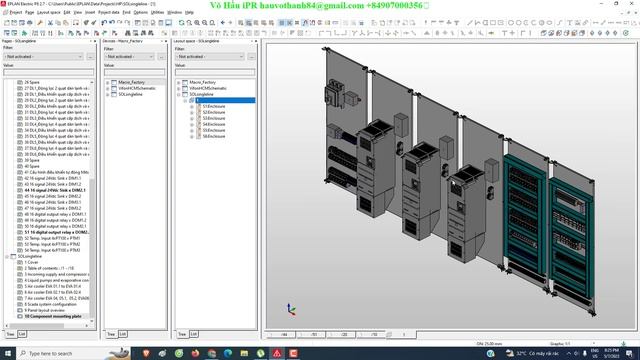Expand Macro_Factory in Devices navigator

click(x=108, y=82)
